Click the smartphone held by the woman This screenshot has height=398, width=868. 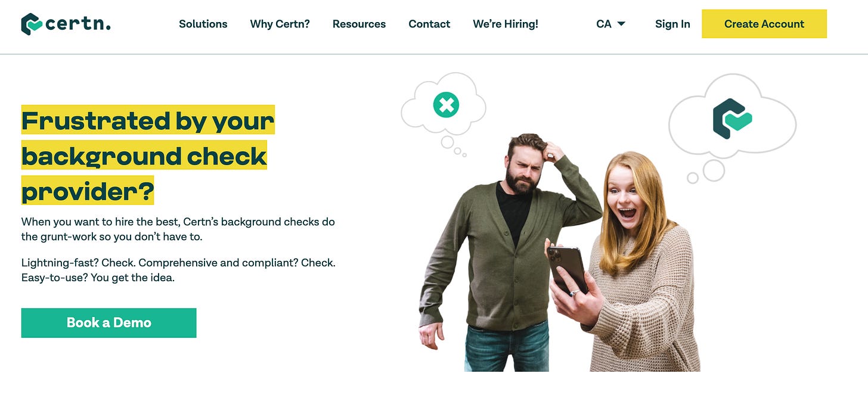click(568, 269)
